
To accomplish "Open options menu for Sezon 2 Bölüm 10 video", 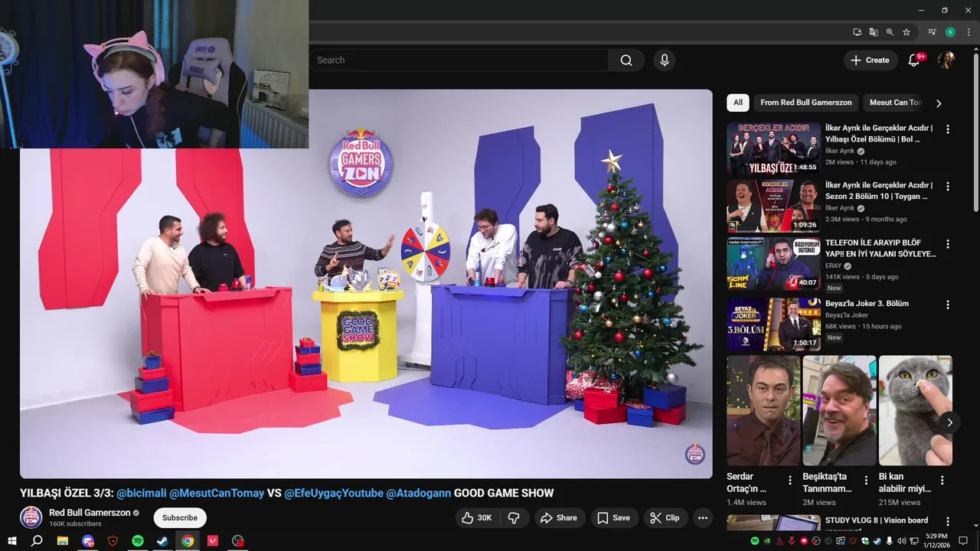I will click(x=948, y=187).
